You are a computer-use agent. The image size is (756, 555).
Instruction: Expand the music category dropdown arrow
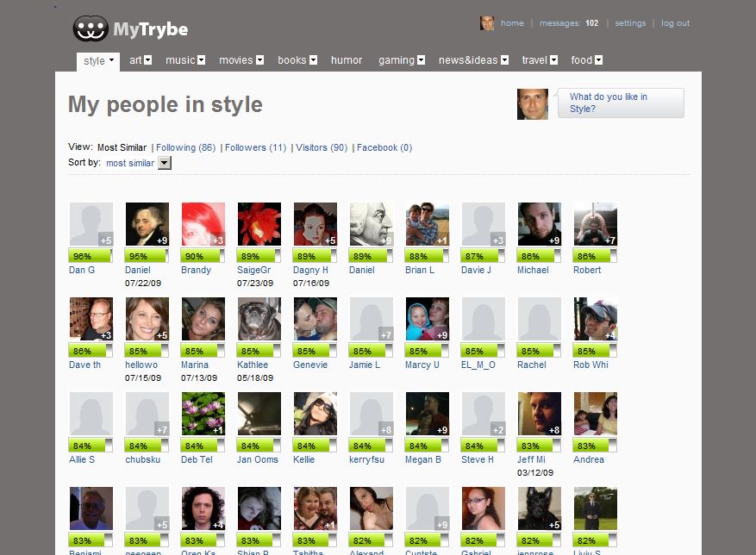click(x=202, y=60)
